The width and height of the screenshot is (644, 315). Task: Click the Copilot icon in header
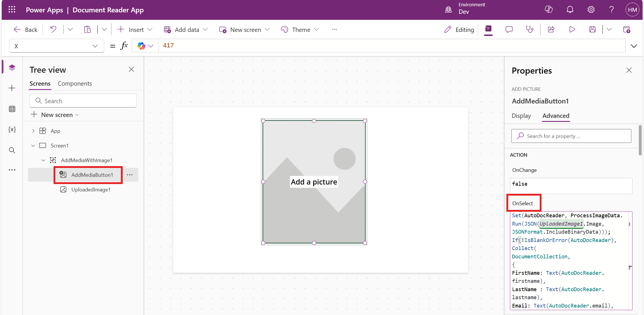[x=549, y=9]
